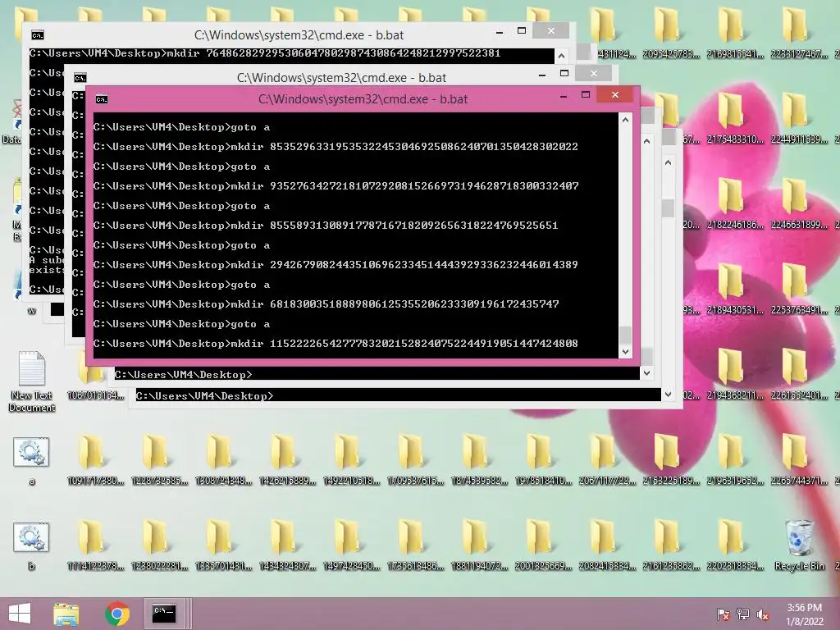The width and height of the screenshot is (840, 630).
Task: Select the folder starting with 2189430531
Action: click(x=735, y=290)
